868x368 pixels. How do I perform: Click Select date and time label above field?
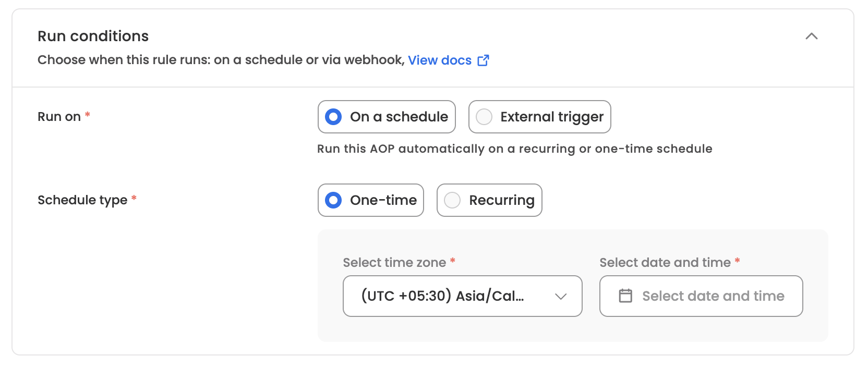pos(665,263)
